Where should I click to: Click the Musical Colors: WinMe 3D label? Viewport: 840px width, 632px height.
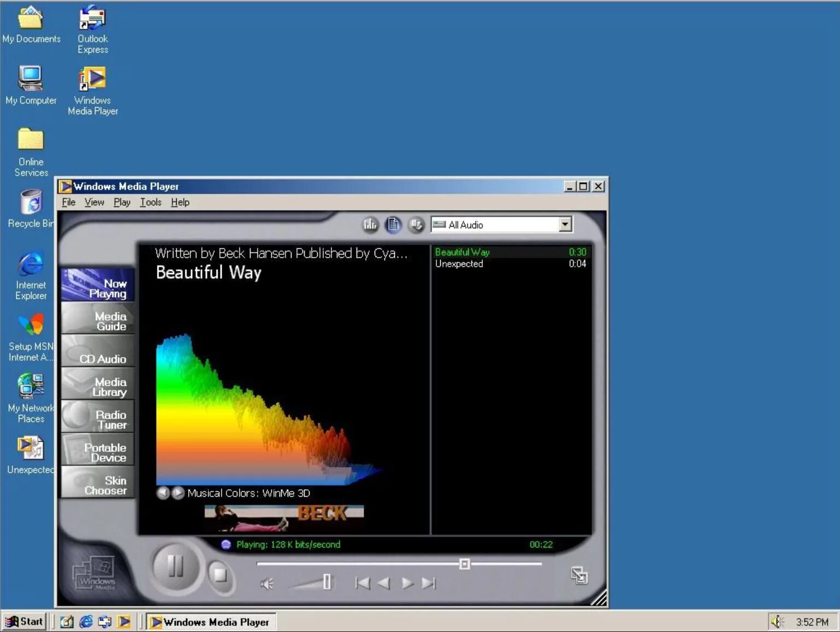248,493
